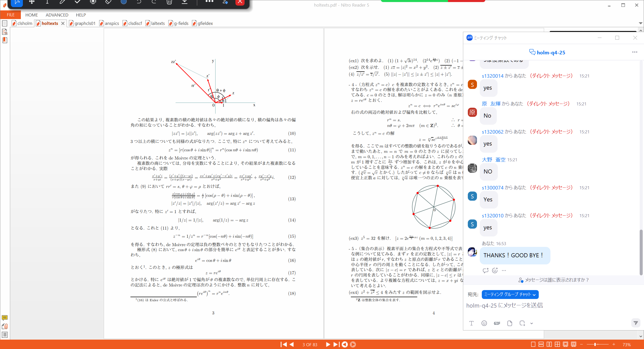The height and width of the screenshot is (349, 644).
Task: Select the checkmark stamp tool
Action: click(x=77, y=2)
